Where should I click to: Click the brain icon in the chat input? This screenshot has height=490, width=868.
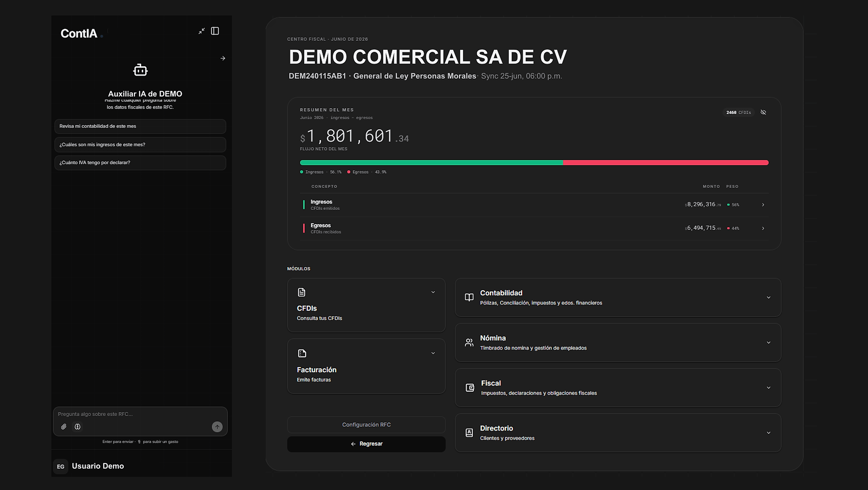[77, 427]
